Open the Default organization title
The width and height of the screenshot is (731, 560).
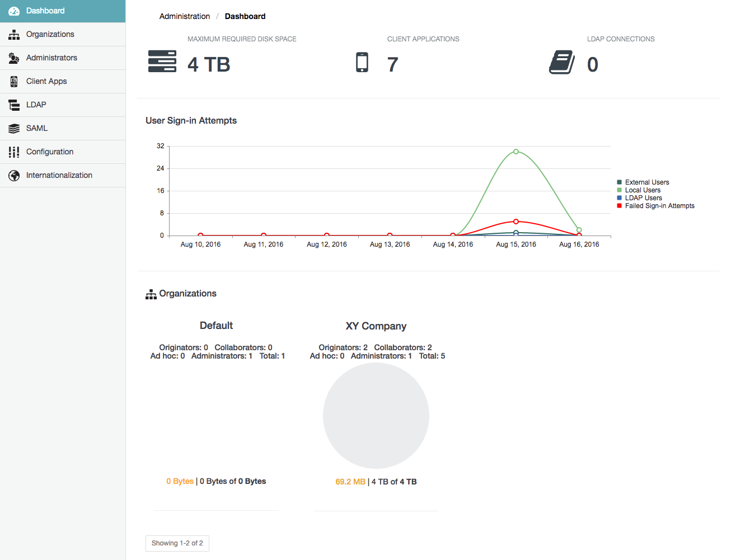tap(216, 326)
